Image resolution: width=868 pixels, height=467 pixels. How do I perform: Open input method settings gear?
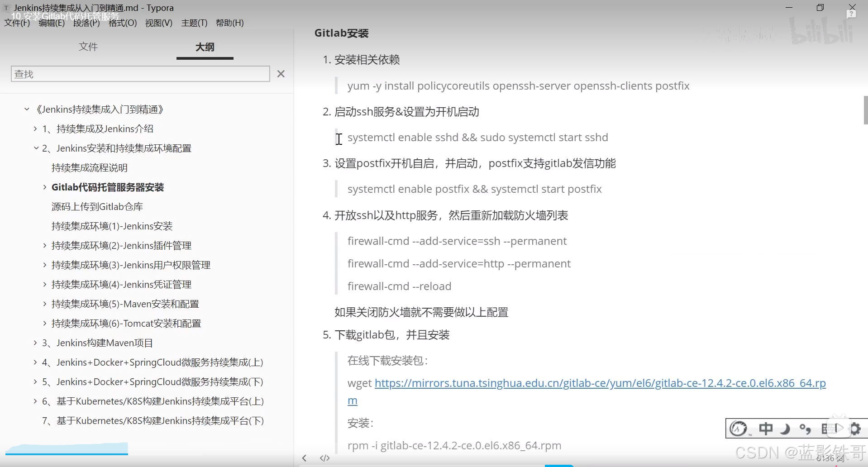tap(855, 429)
